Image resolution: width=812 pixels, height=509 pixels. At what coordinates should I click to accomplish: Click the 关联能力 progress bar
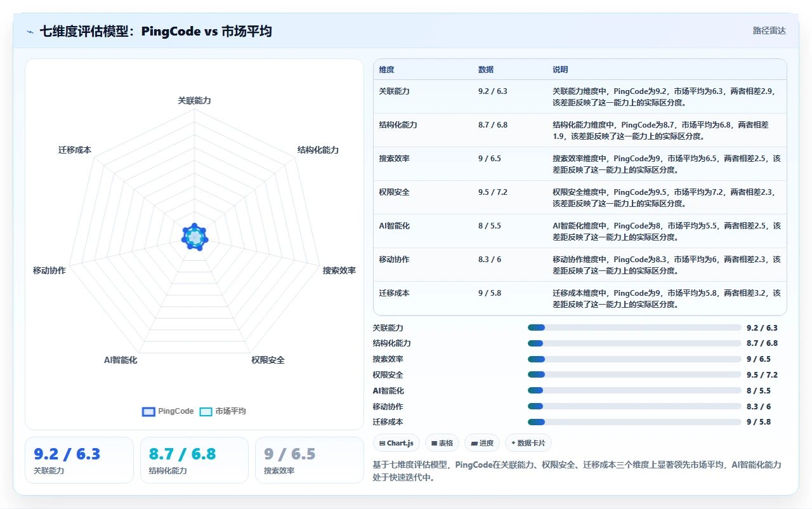point(634,328)
